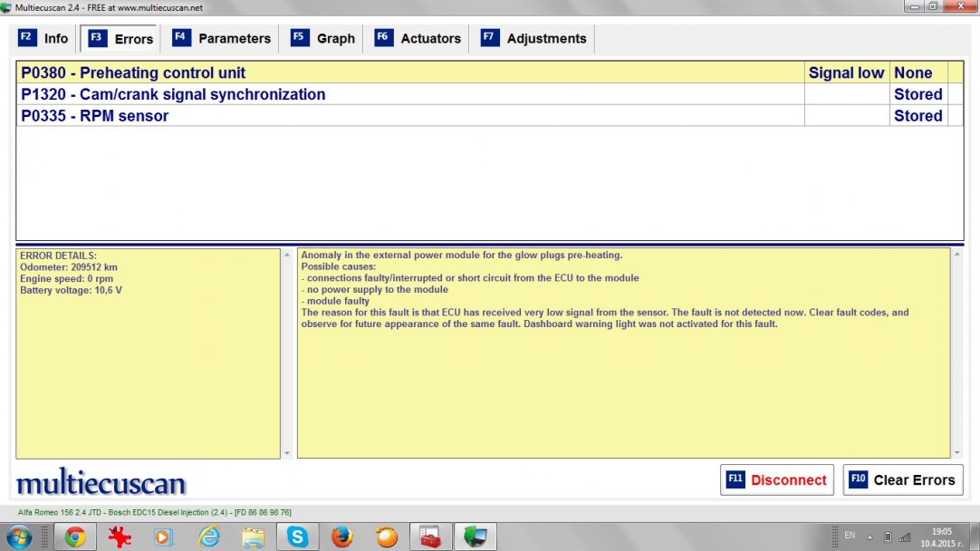Open the Graph tab
The width and height of the screenshot is (980, 551).
point(323,39)
